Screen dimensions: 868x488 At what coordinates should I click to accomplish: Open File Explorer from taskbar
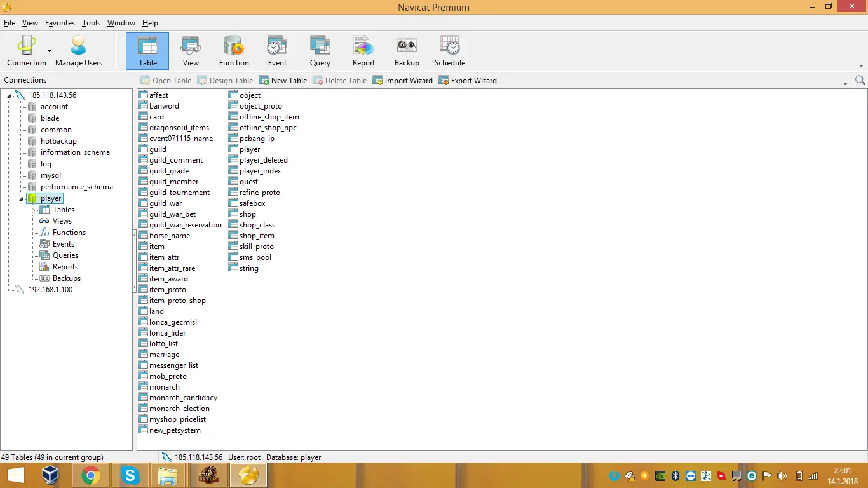pos(168,475)
